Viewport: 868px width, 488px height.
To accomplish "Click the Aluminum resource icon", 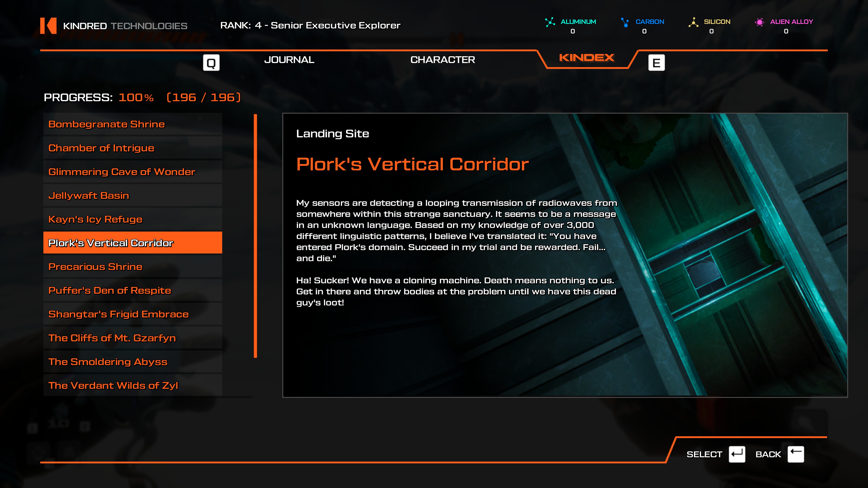I will [x=550, y=22].
